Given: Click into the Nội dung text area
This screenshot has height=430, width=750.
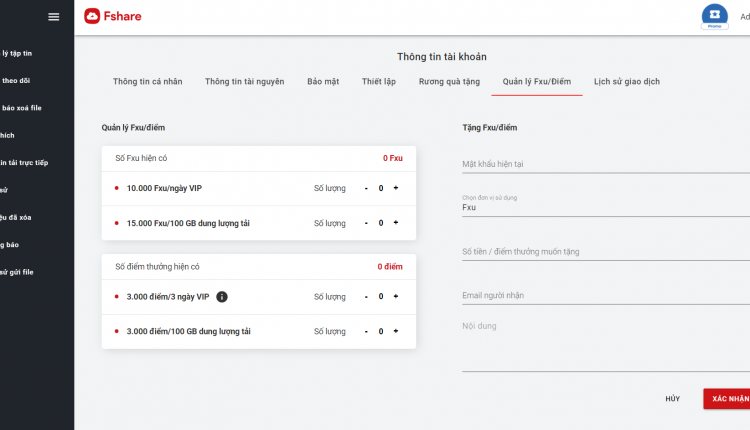Looking at the screenshot, I should tap(606, 345).
